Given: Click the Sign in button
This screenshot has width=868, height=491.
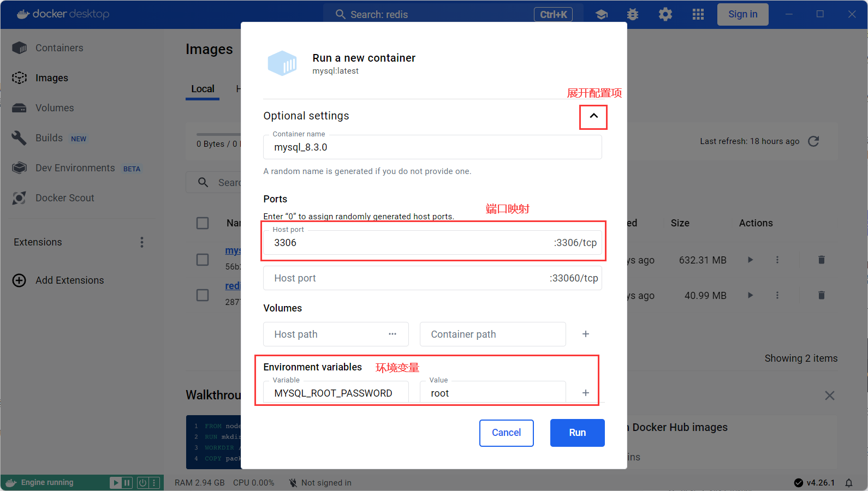Looking at the screenshot, I should (x=743, y=14).
